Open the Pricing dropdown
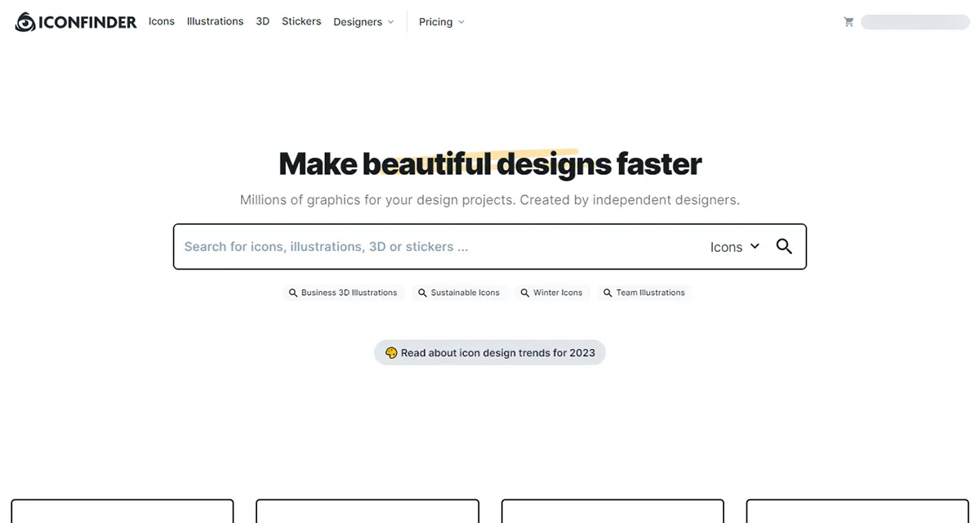The height and width of the screenshot is (523, 980). tap(441, 21)
